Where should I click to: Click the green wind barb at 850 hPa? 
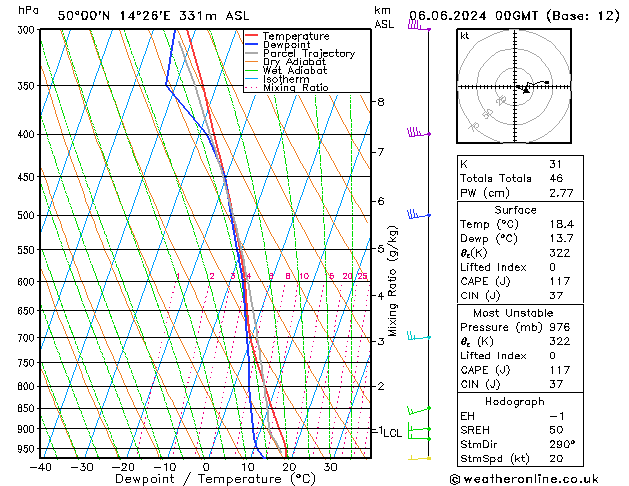point(419,411)
